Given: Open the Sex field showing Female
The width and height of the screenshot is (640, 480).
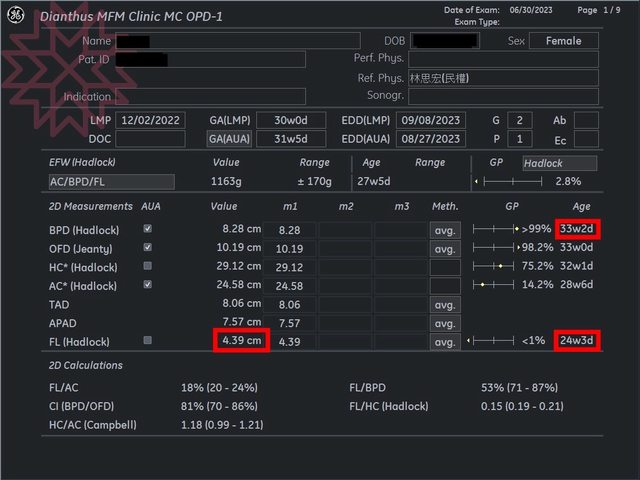Looking at the screenshot, I should click(563, 41).
